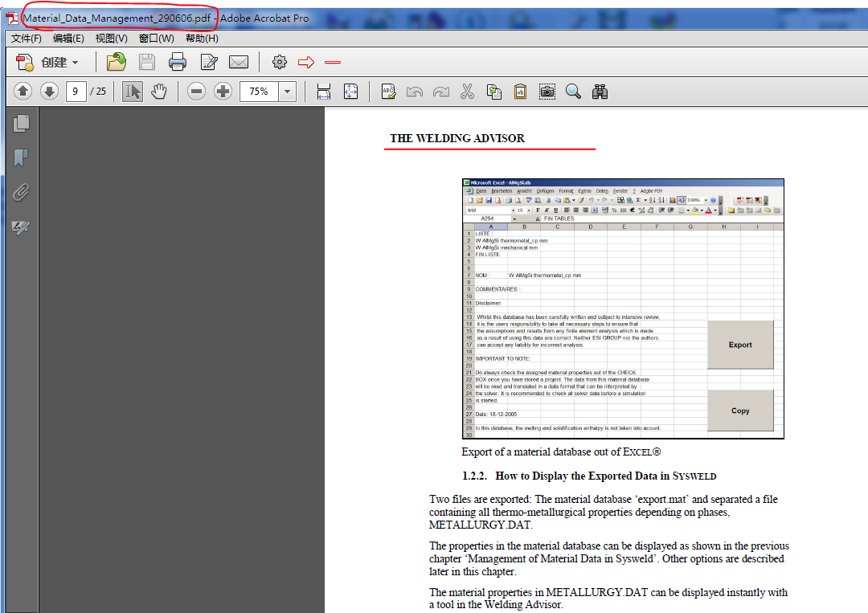Open Signatures panel in sidebar

(20, 227)
